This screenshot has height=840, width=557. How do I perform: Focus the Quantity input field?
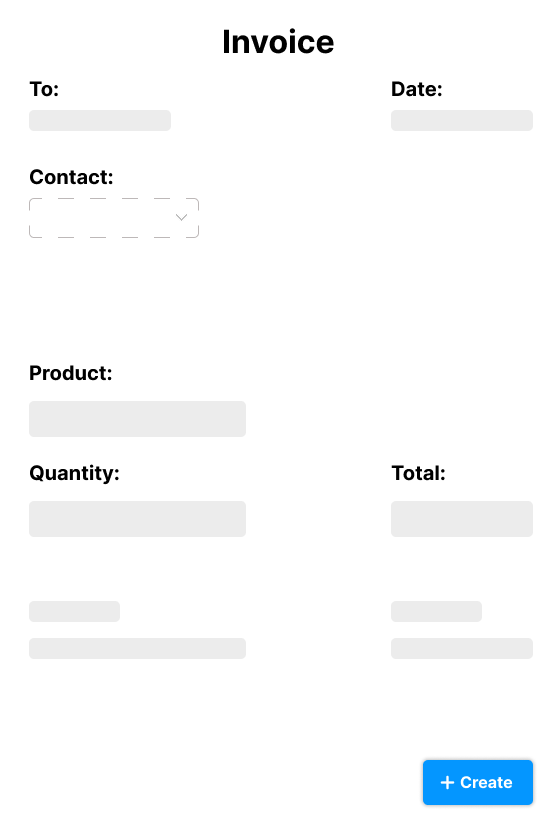138,519
